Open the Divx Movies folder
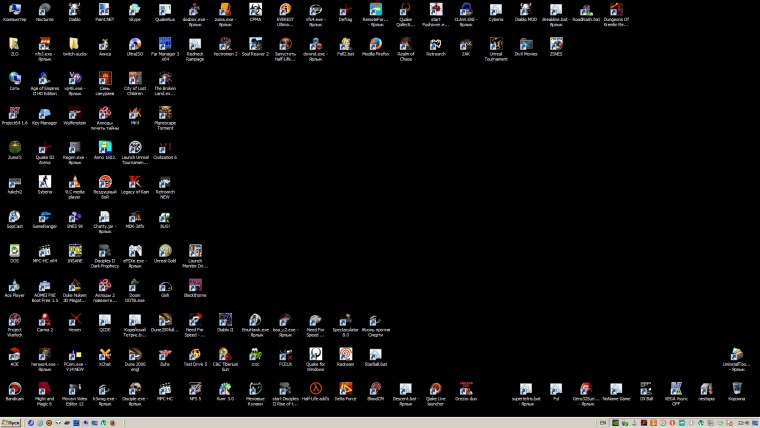Viewport: 760px width, 428px height. click(x=525, y=44)
